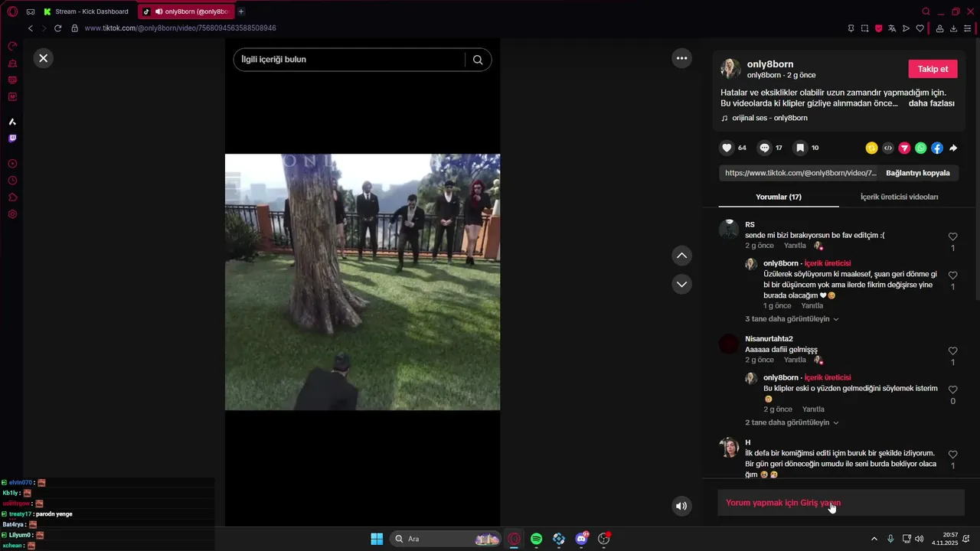
Task: Get embed code icon
Action: 888,148
